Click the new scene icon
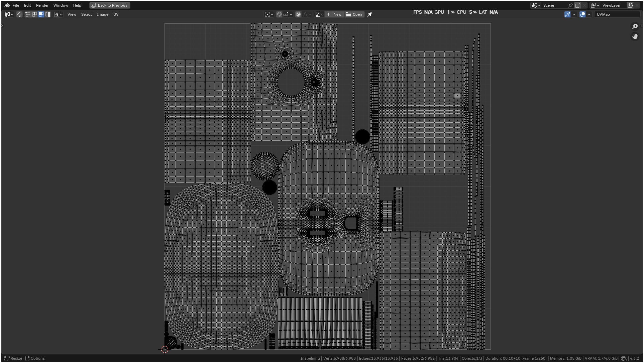 tap(578, 5)
